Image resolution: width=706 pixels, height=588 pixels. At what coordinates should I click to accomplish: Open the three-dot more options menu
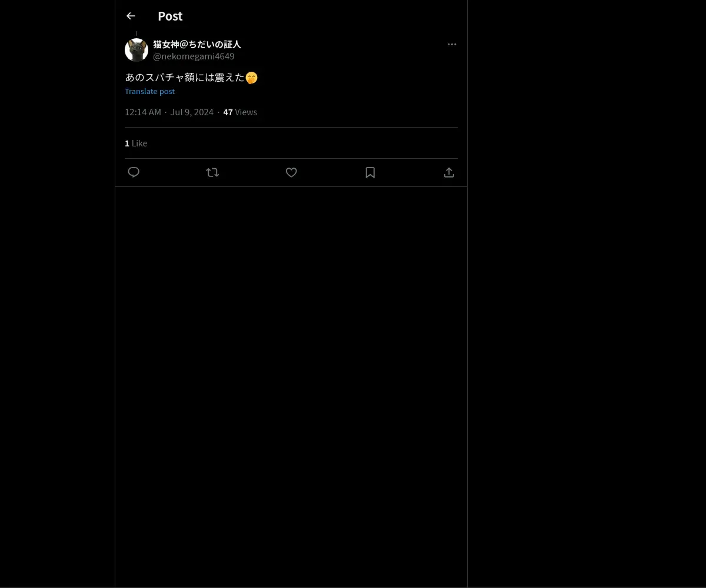click(x=452, y=44)
